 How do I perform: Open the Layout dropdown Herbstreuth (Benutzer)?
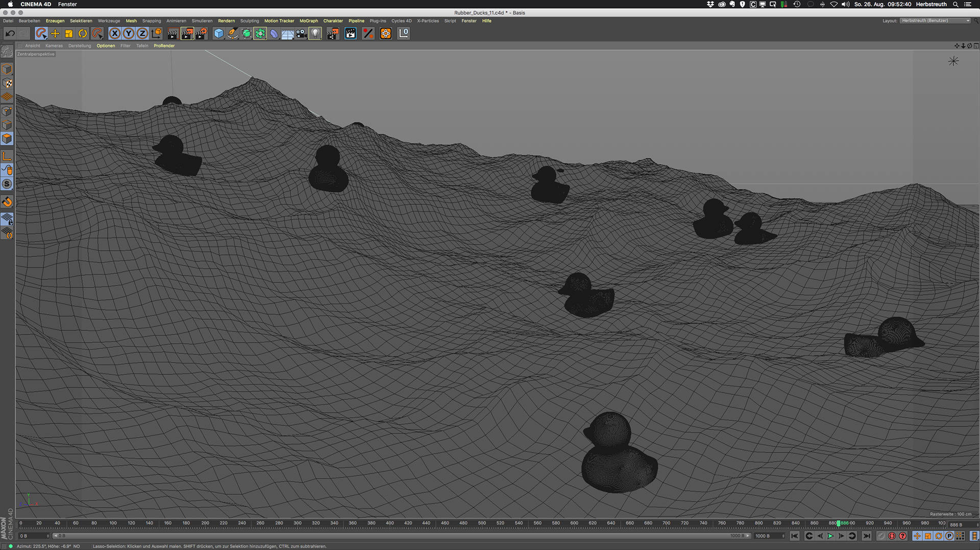click(935, 20)
